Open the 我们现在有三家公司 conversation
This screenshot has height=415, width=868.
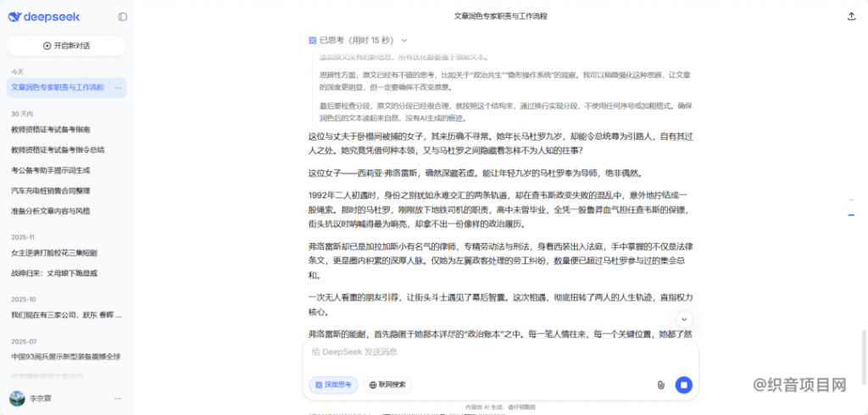[x=66, y=315]
